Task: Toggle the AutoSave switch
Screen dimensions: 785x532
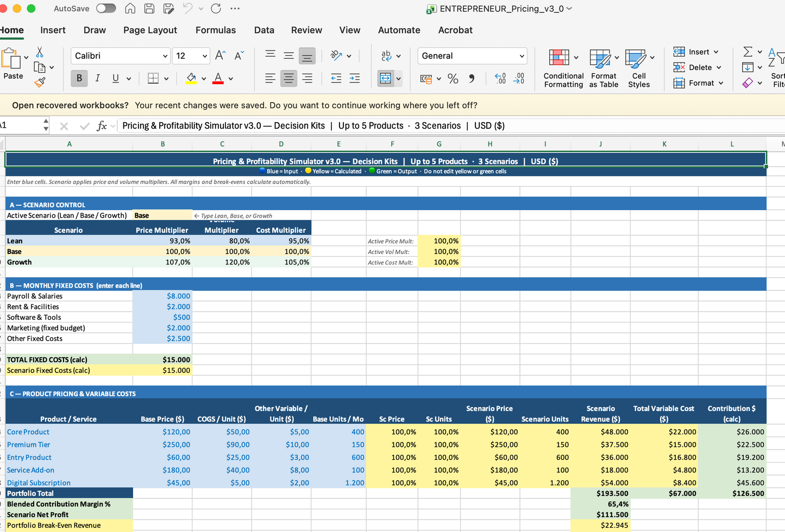Action: coord(106,9)
